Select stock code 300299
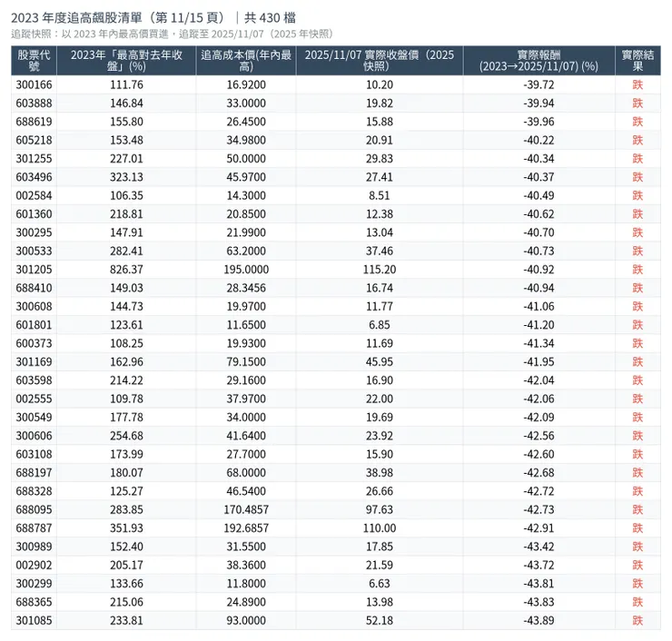The width and height of the screenshot is (672, 641). click(34, 584)
